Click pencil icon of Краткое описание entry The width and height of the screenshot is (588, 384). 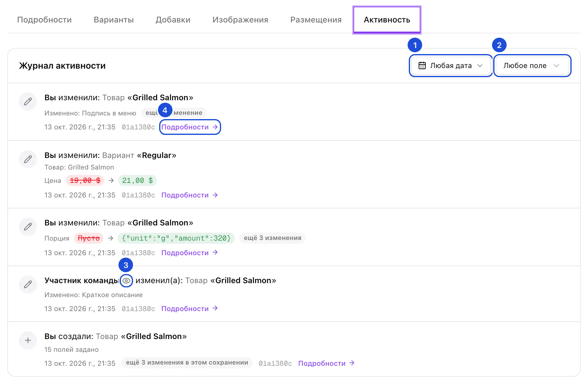[28, 284]
